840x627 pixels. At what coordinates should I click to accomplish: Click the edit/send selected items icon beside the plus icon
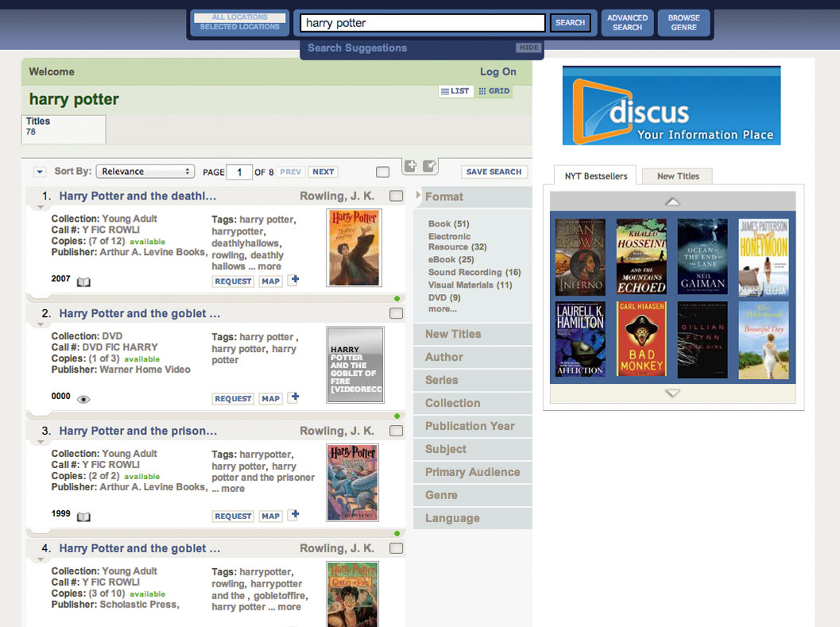point(429,166)
